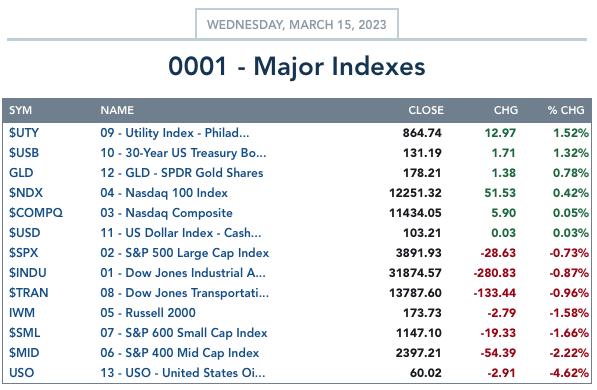597x390 pixels.
Task: Sort by the % CHG column header
Action: pyautogui.click(x=566, y=110)
